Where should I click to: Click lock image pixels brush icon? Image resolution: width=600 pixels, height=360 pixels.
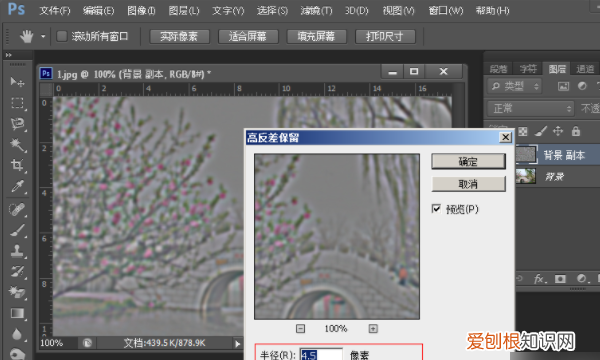click(541, 131)
